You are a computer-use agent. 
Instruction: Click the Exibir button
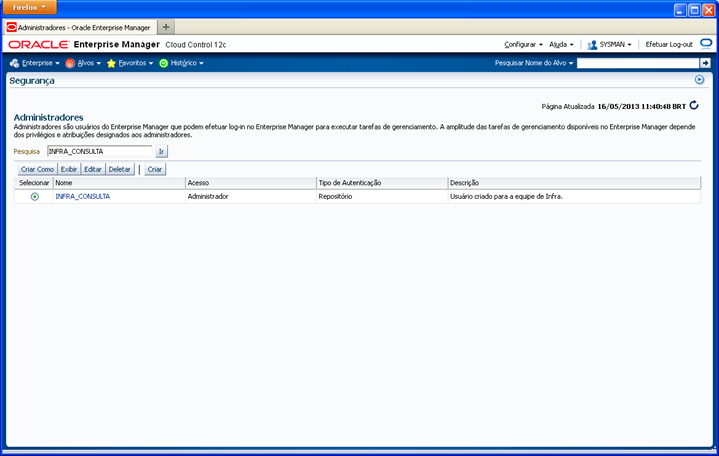pos(69,169)
